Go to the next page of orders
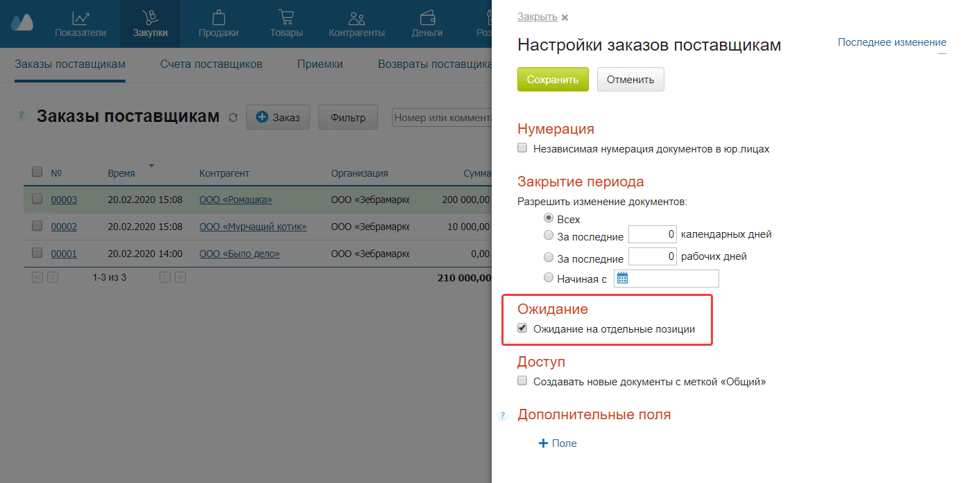The width and height of the screenshot is (980, 483). (164, 276)
